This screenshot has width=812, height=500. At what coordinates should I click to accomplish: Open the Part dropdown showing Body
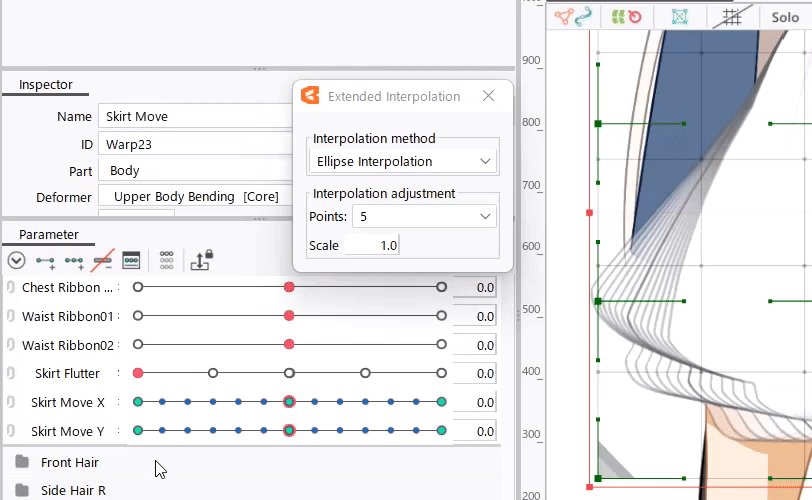tap(196, 171)
